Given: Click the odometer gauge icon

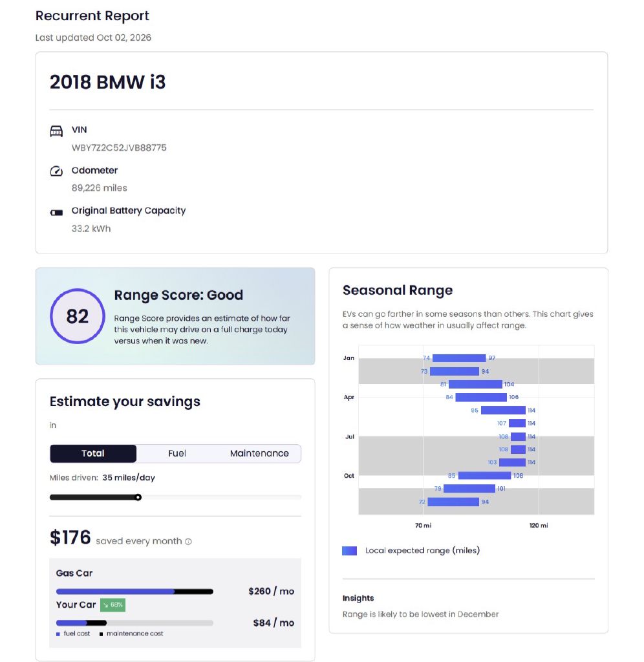Looking at the screenshot, I should (56, 171).
